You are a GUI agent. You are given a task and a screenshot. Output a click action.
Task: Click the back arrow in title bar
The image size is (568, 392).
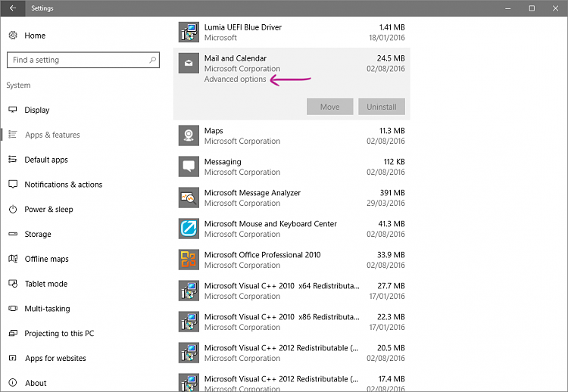13,8
